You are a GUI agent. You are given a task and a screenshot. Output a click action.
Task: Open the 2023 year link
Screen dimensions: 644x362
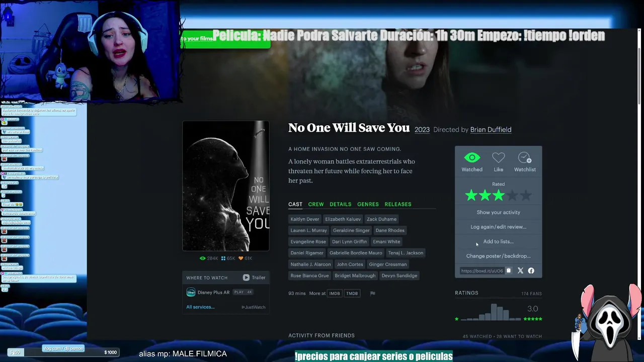(x=422, y=130)
